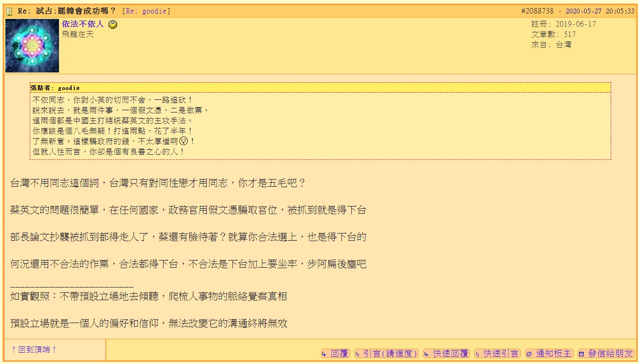Jump back up with 回到頂端
Viewport: 639px width, 364px height.
(x=34, y=350)
